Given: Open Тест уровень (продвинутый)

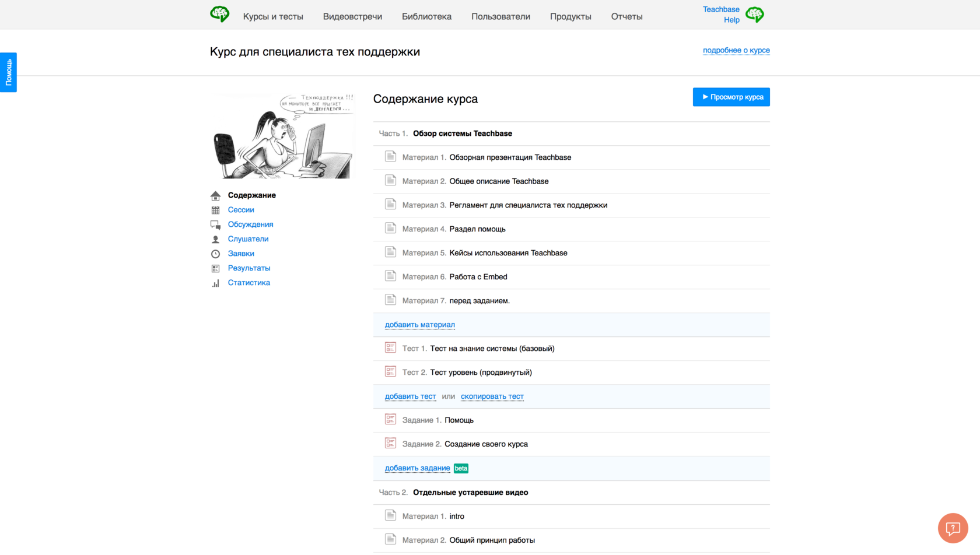Looking at the screenshot, I should tap(481, 373).
